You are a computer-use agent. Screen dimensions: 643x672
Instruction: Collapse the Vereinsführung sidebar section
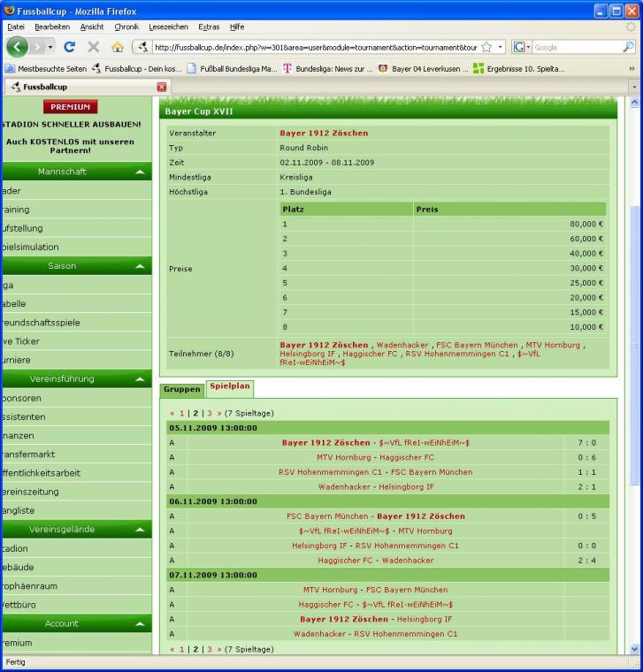tap(141, 379)
